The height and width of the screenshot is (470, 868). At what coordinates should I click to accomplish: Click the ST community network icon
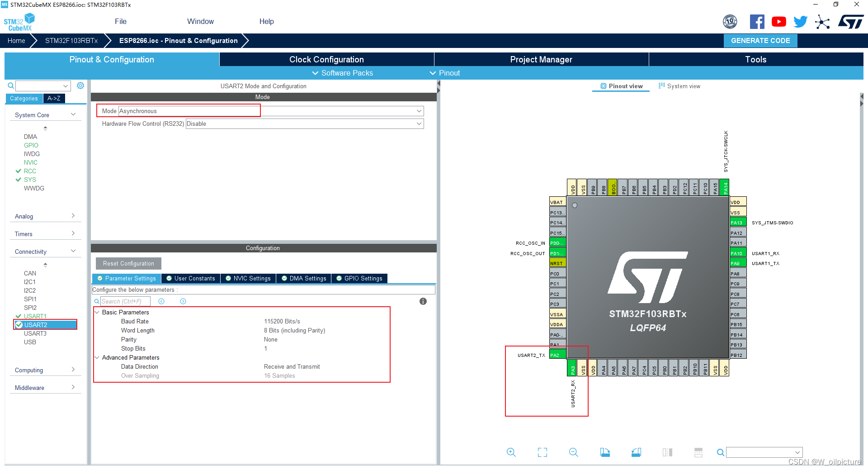pyautogui.click(x=822, y=22)
